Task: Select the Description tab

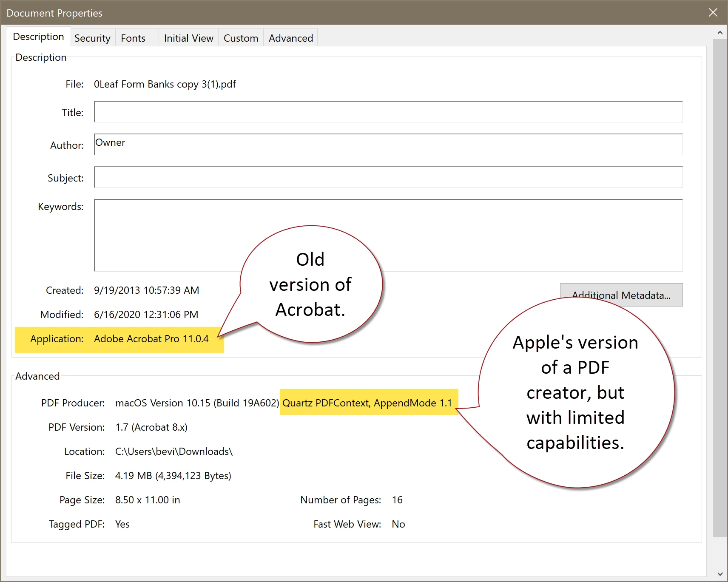Action: 38,37
